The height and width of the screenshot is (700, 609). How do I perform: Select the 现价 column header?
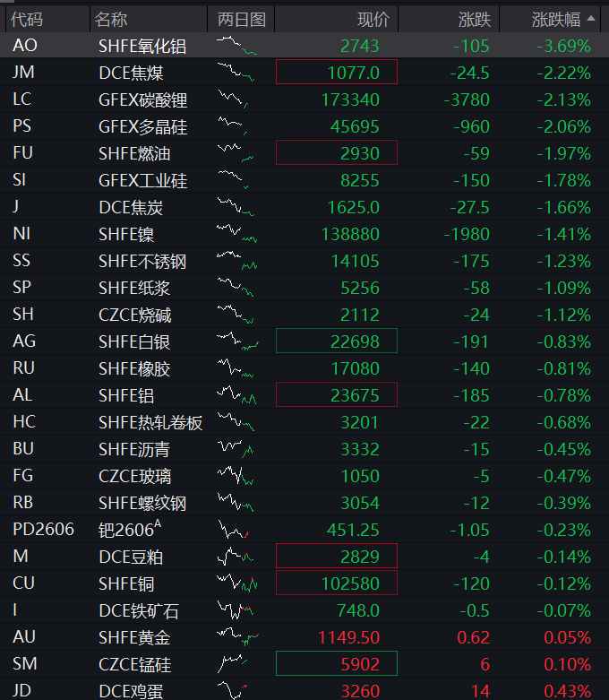coord(373,19)
